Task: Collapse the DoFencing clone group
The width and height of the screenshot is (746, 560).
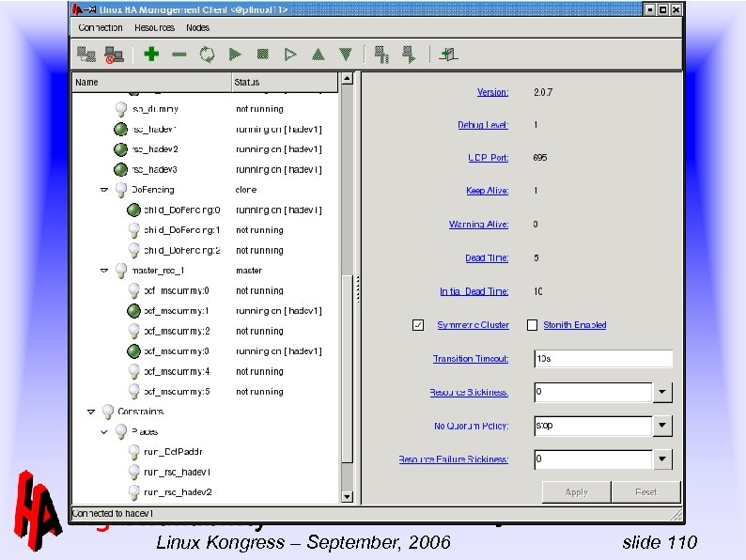Action: click(x=104, y=190)
